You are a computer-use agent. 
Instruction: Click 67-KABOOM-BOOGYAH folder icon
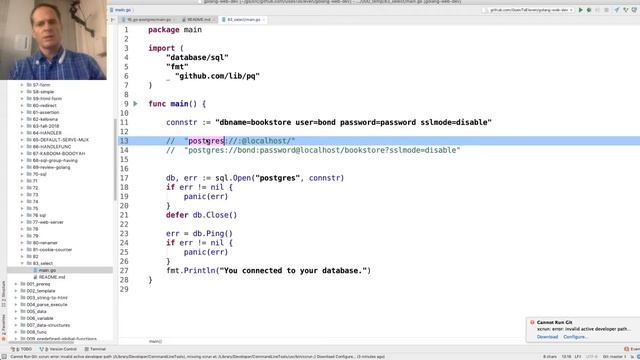[29, 153]
